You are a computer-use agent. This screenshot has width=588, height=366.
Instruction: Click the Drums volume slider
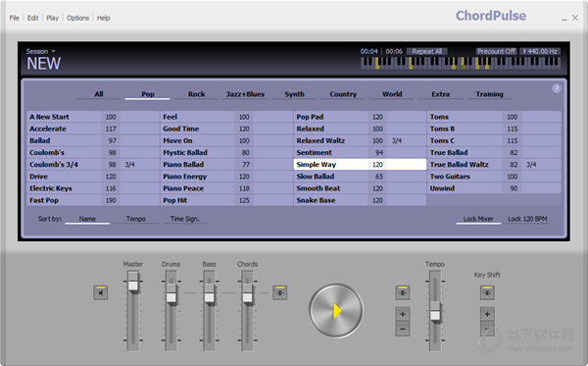pos(171,292)
